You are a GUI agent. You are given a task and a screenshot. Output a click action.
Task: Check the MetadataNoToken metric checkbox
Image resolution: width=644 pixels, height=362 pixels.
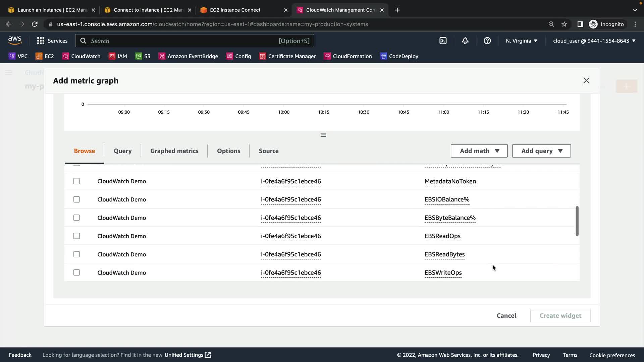point(76,181)
